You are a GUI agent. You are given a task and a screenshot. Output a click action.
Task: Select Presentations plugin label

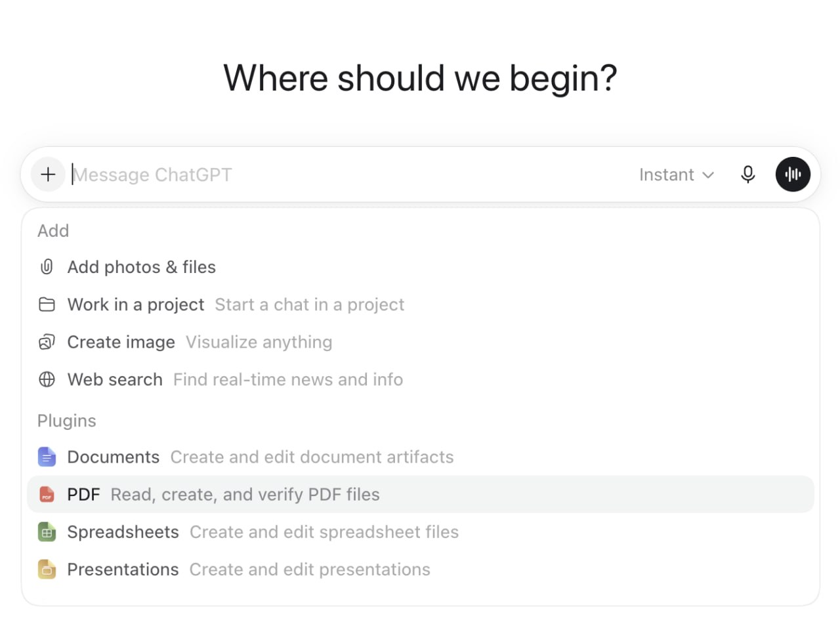(x=123, y=570)
